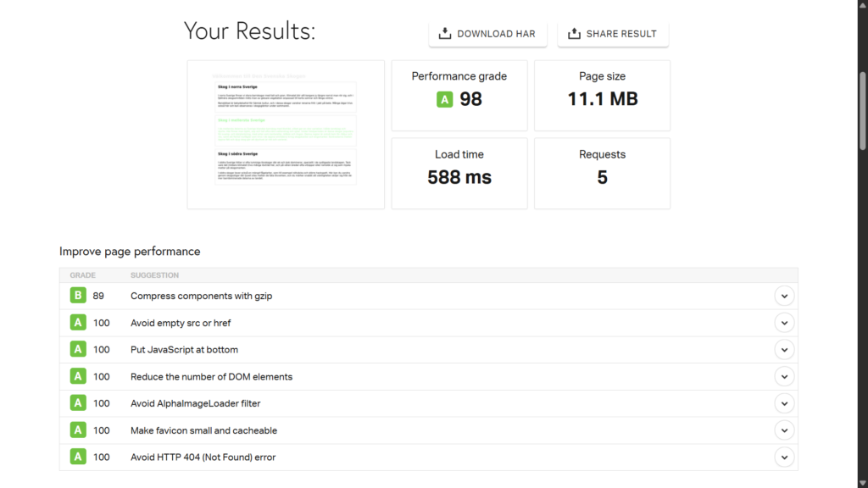868x488 pixels.
Task: Expand the Reduce number of DOM elements chevron
Action: click(x=784, y=377)
